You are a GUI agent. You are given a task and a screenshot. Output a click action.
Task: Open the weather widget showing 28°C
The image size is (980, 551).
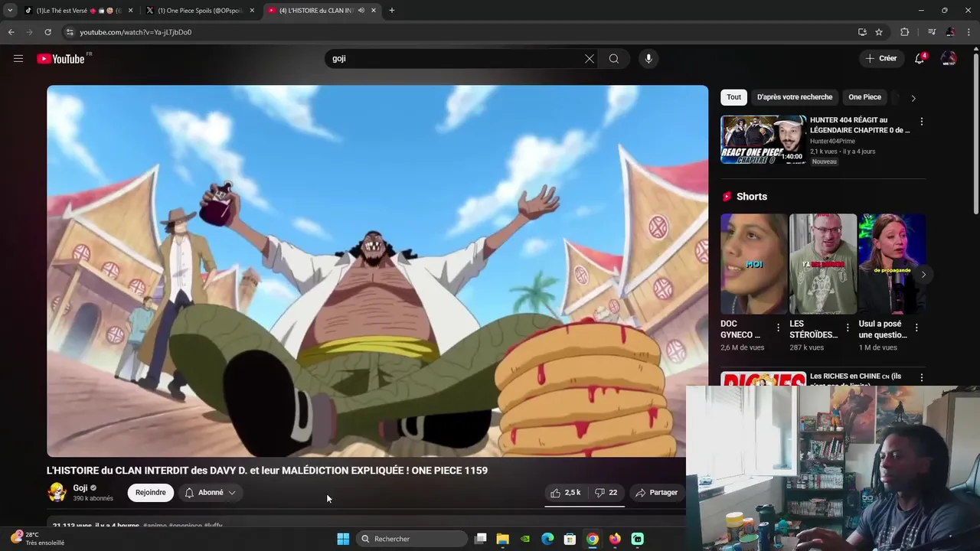(37, 539)
